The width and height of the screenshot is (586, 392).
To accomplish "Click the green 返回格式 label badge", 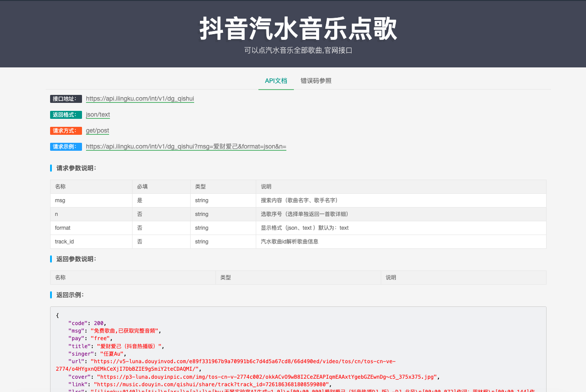I will [x=66, y=115].
